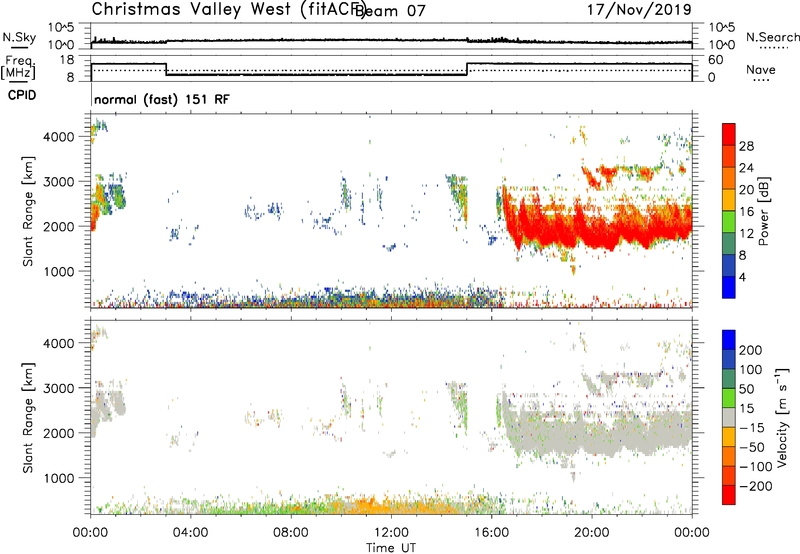Click the '08:00' time axis tick label
Viewport: 800px width, 554px height.
click(x=291, y=533)
